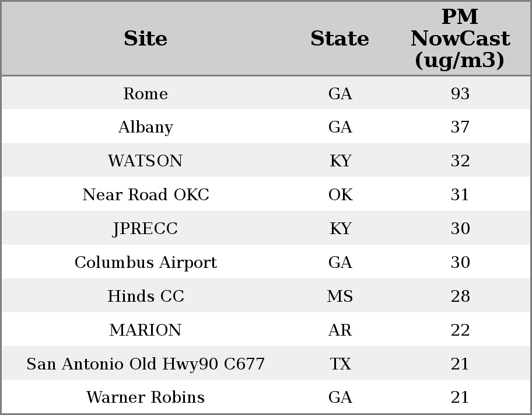
Task: Click the PM value 93 for Rome
Action: [460, 94]
